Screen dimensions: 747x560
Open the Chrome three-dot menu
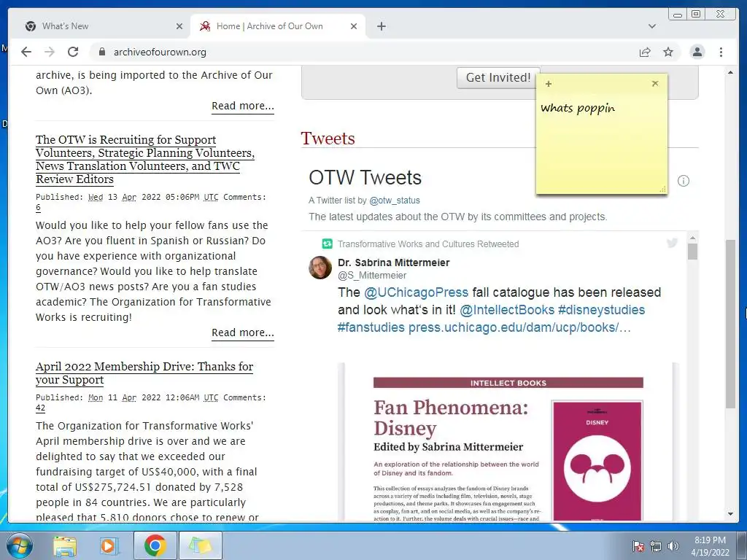click(721, 52)
